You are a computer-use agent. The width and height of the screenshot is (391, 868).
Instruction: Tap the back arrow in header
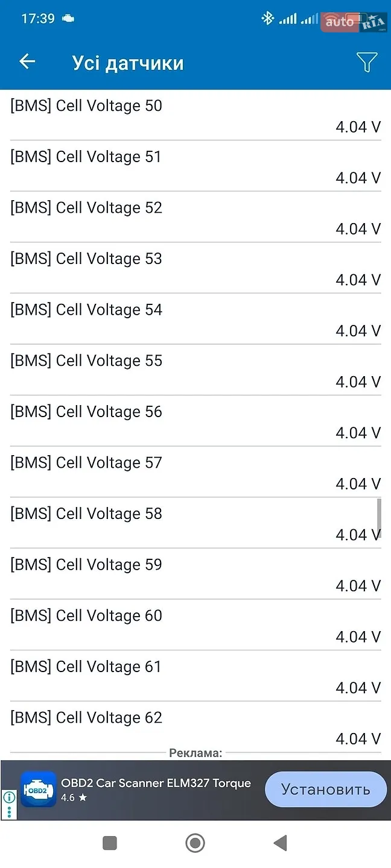tap(27, 61)
